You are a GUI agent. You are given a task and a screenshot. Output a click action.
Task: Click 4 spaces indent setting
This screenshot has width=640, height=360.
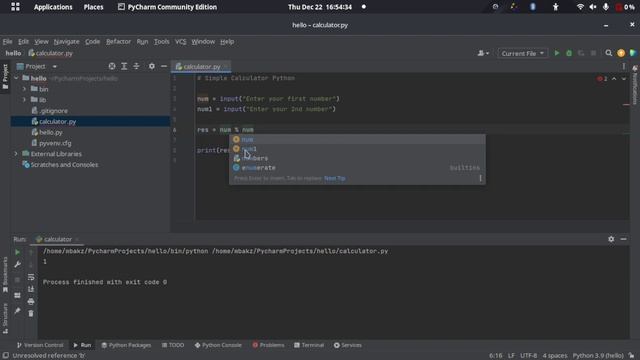(555, 356)
